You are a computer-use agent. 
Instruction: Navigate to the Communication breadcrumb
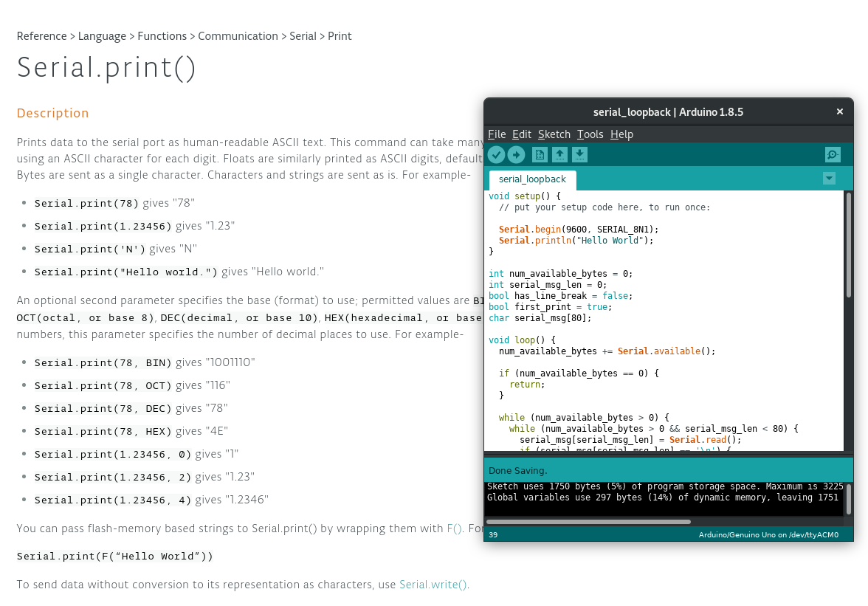[x=238, y=36]
